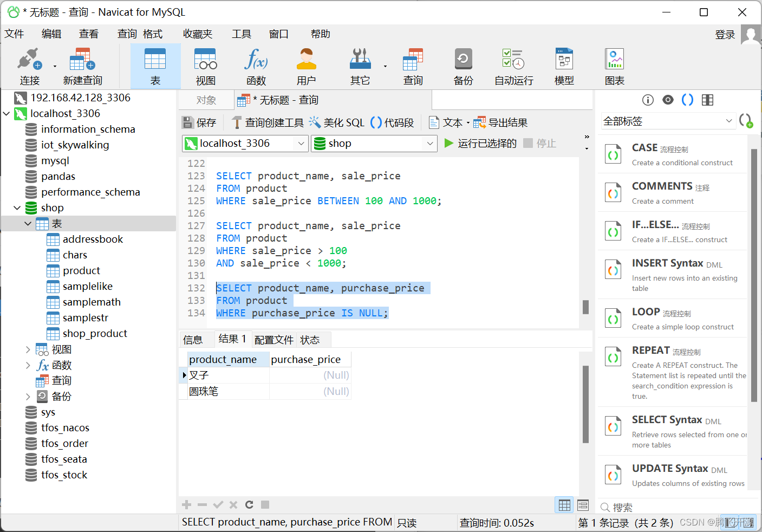The width and height of the screenshot is (762, 532).
Task: Click the delete record minus icon
Action: click(202, 505)
